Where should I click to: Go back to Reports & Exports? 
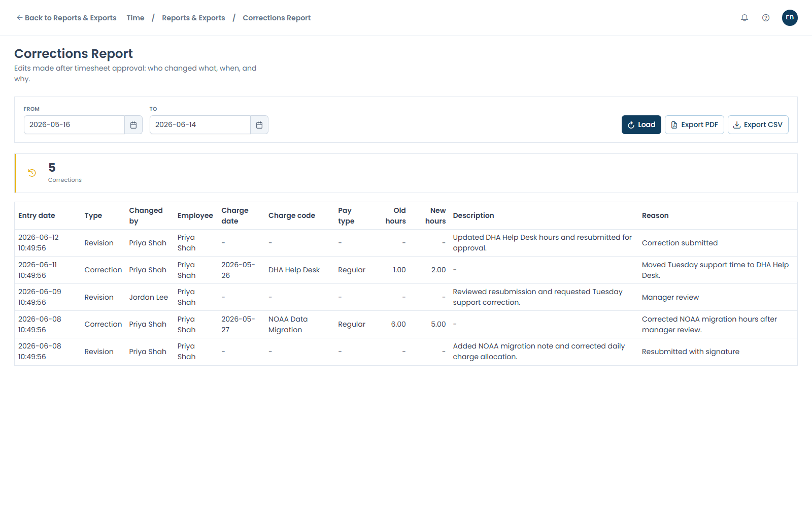[x=66, y=18]
